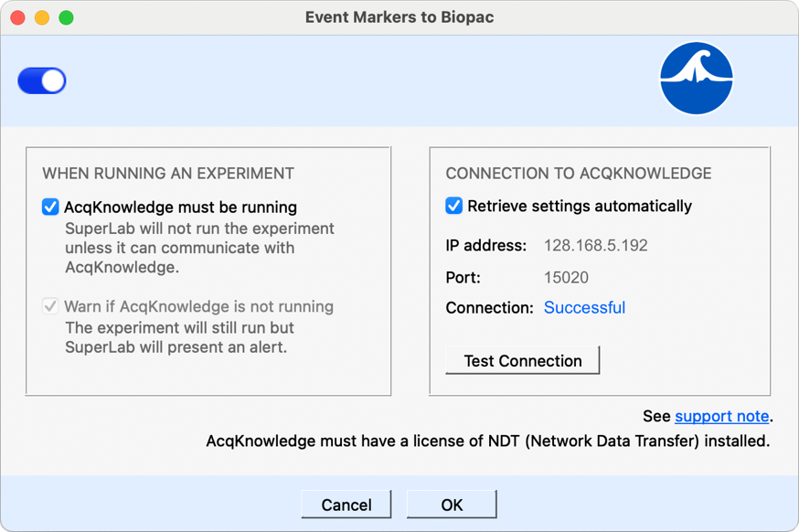Open the support note link

(x=721, y=416)
